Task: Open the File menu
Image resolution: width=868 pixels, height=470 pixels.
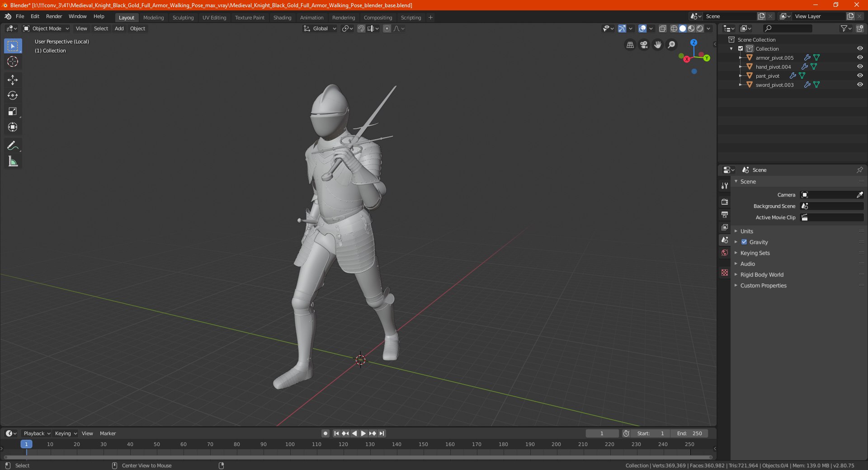Action: point(20,16)
